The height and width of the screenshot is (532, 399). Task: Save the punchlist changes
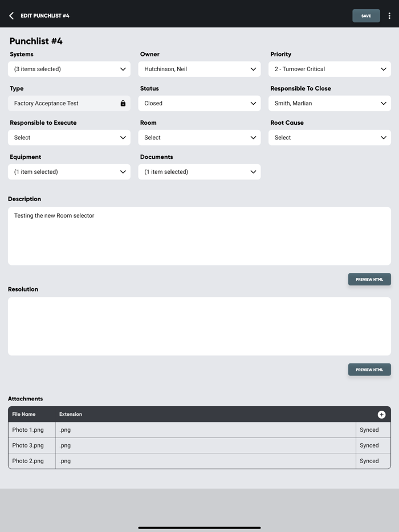[x=366, y=16]
